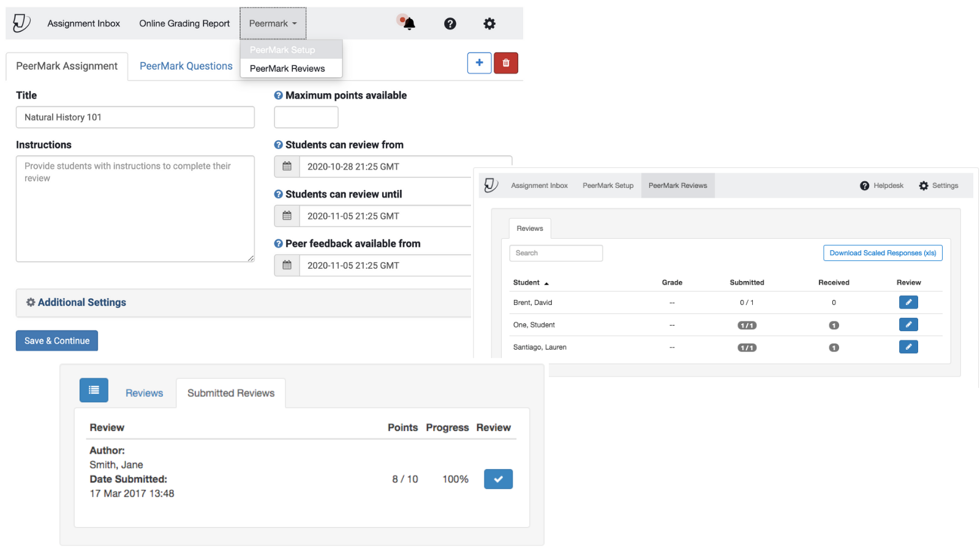
Task: Open Settings in the PeerMark Reviews window
Action: [938, 186]
